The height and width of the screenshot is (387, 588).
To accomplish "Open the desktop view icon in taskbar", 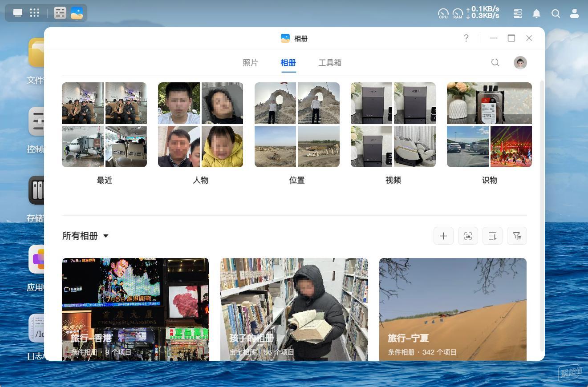I will coord(18,13).
